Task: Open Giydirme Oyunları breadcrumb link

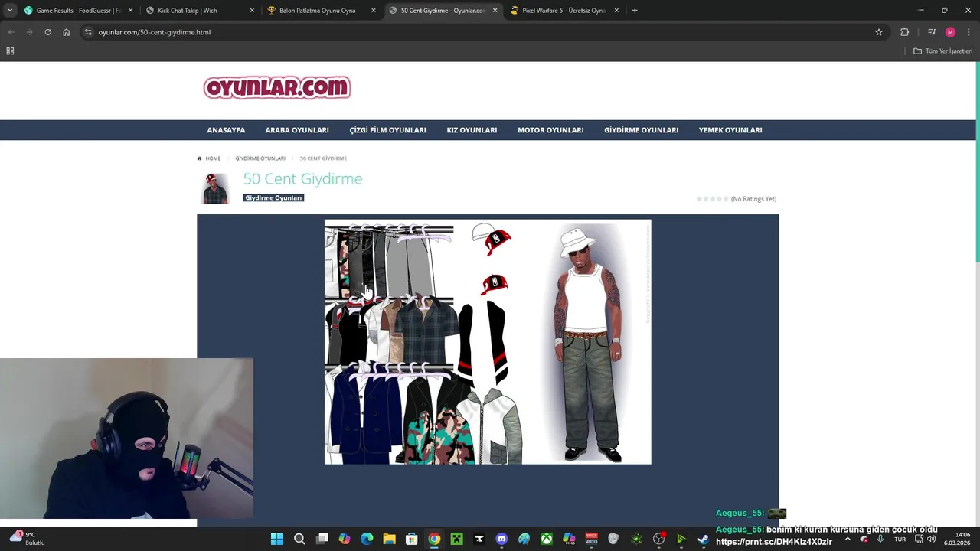Action: pyautogui.click(x=260, y=158)
